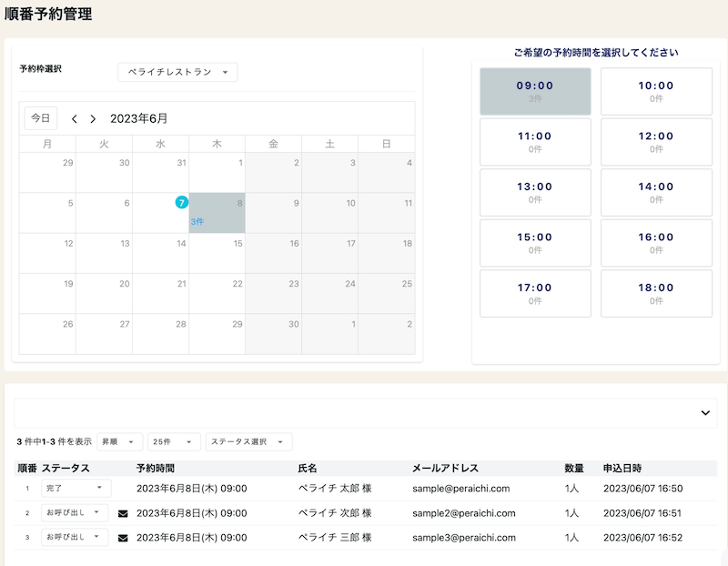728x566 pixels.
Task: Expand the collapsed panel chevron above the list
Action: tap(705, 412)
